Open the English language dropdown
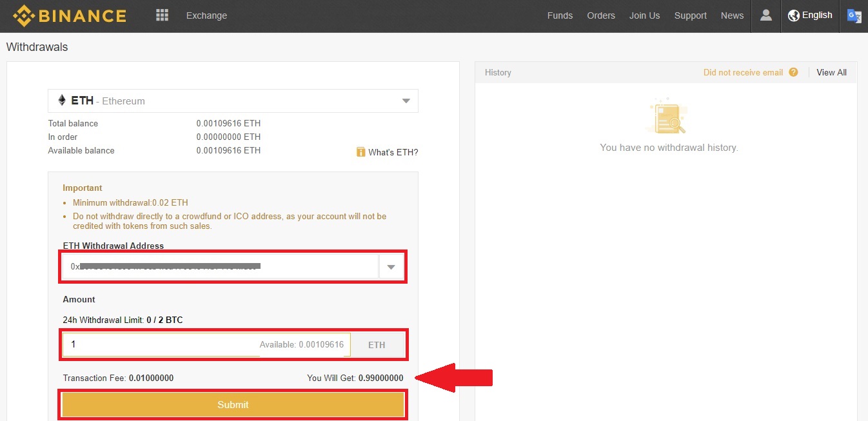 (811, 15)
